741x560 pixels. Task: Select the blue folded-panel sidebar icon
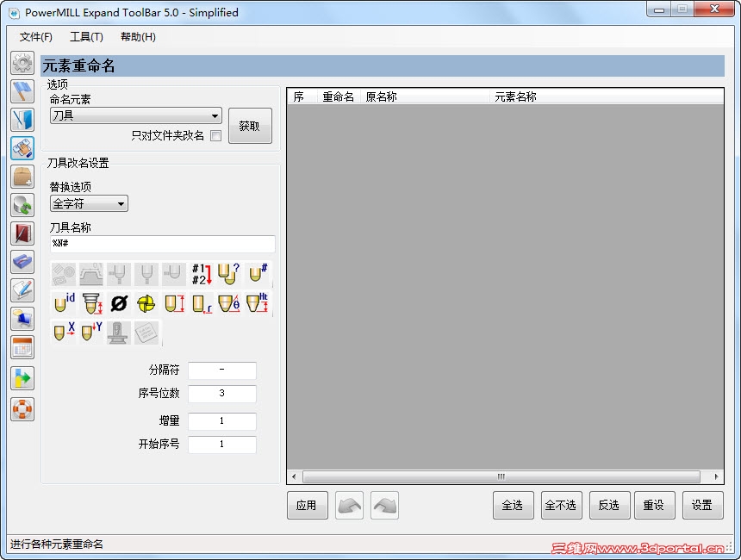coord(22,120)
